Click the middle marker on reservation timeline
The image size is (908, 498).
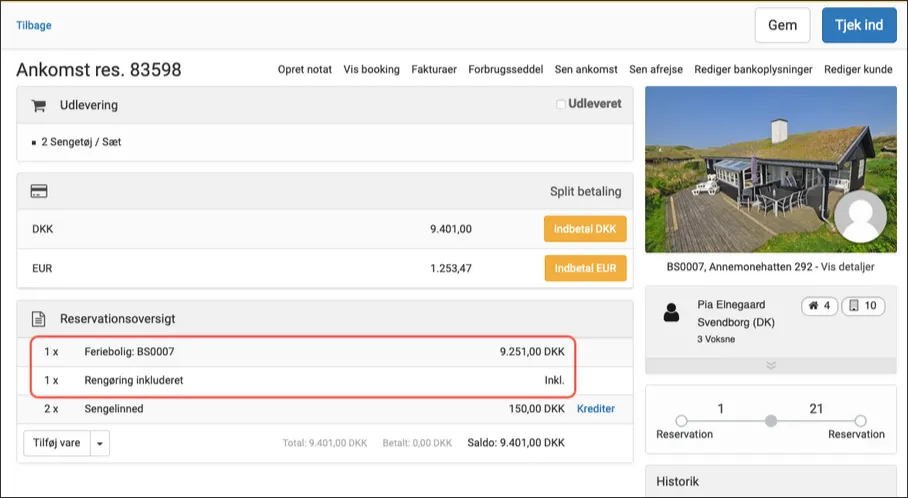click(x=770, y=421)
